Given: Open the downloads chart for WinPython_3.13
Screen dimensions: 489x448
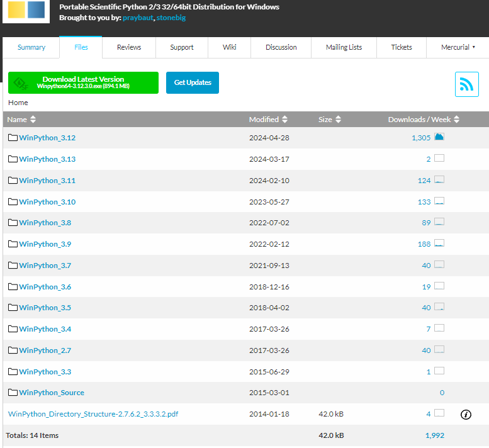Looking at the screenshot, I should point(439,158).
